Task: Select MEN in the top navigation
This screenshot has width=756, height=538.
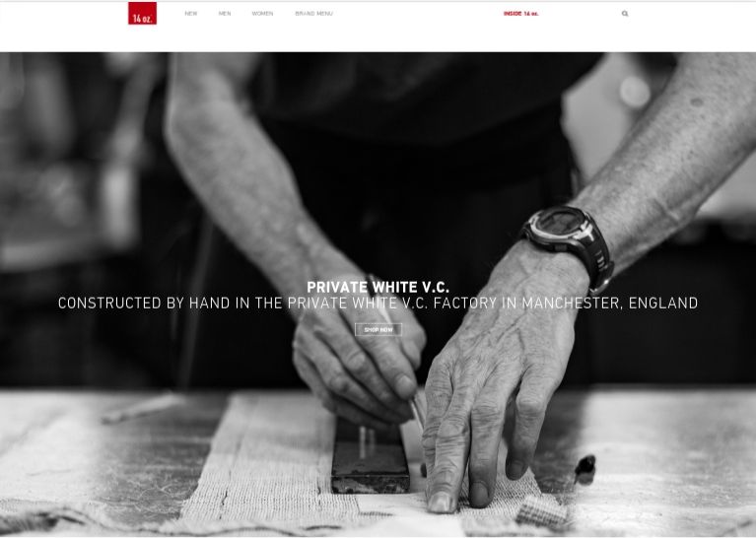Action: (225, 14)
